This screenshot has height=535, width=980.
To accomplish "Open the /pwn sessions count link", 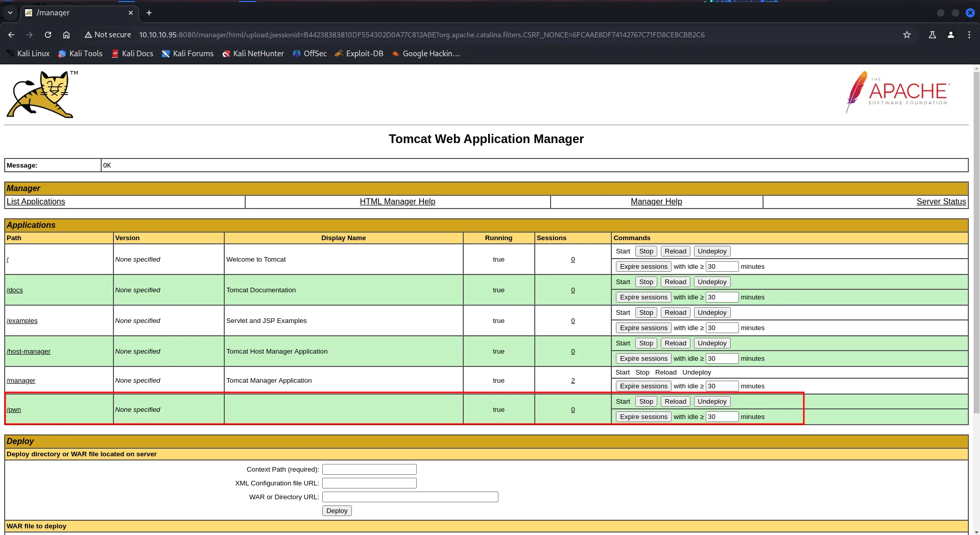I will click(573, 410).
